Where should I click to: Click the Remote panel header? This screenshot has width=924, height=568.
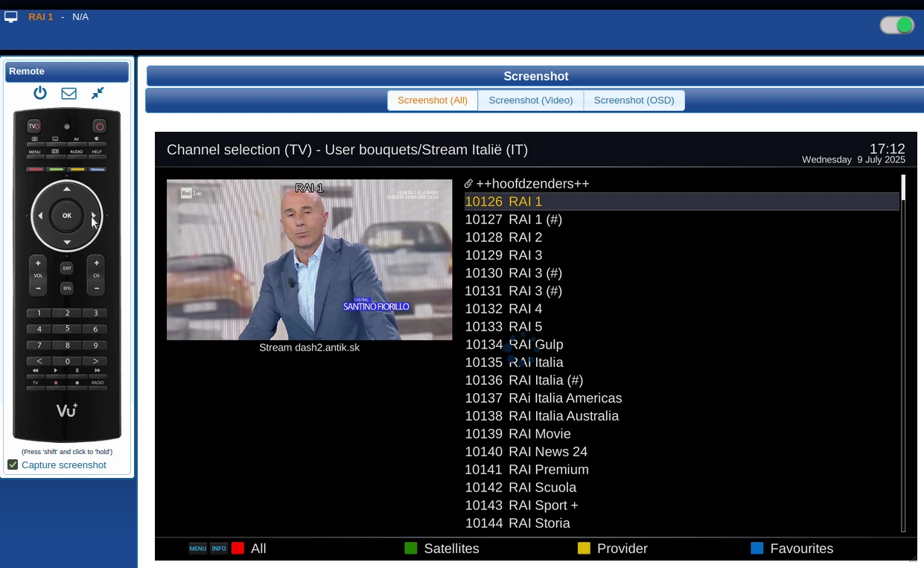67,71
